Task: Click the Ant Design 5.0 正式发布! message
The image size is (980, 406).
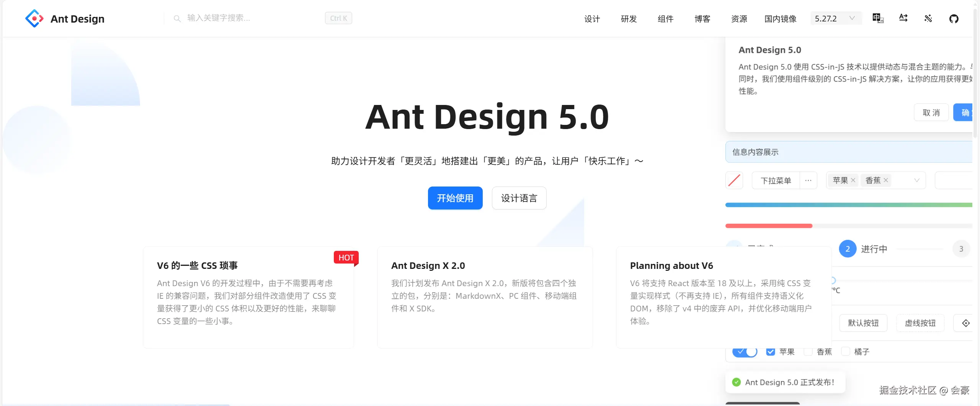Action: tap(785, 382)
